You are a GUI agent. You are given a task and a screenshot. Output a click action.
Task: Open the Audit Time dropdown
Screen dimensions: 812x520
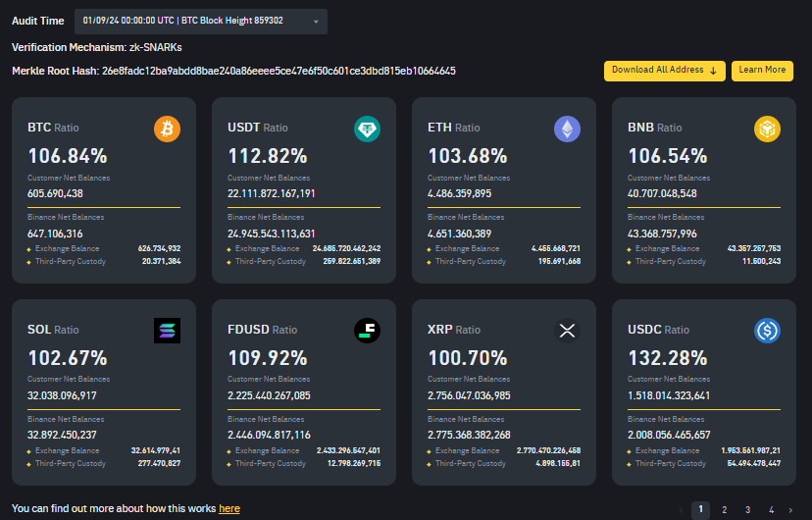coord(201,22)
